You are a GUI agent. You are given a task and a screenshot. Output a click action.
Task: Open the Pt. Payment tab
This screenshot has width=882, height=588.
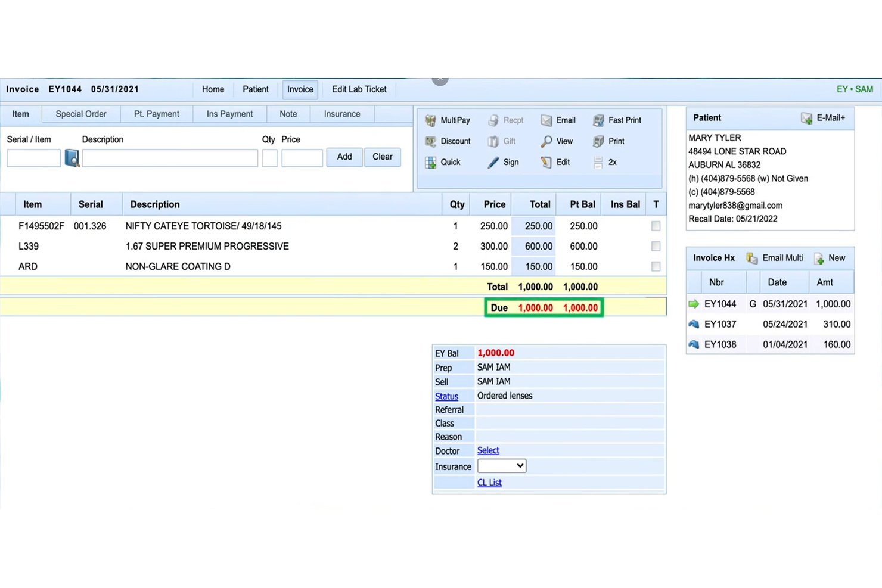pos(157,114)
